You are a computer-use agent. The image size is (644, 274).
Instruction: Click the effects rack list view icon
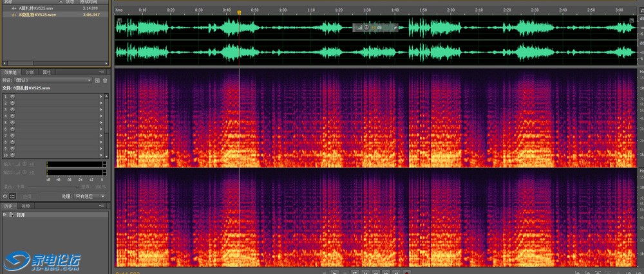(13, 196)
